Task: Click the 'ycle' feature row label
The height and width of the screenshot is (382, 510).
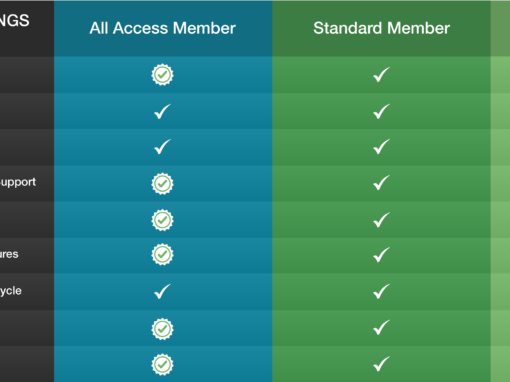Action: 11,291
